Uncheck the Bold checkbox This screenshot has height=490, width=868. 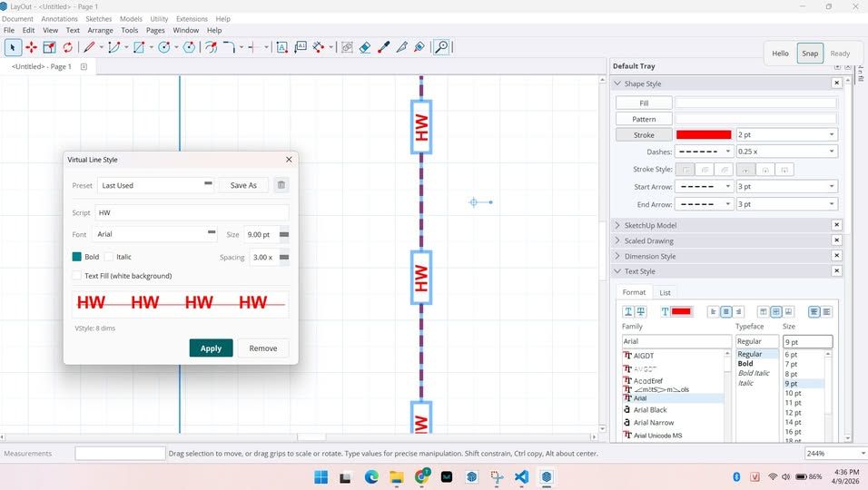77,257
